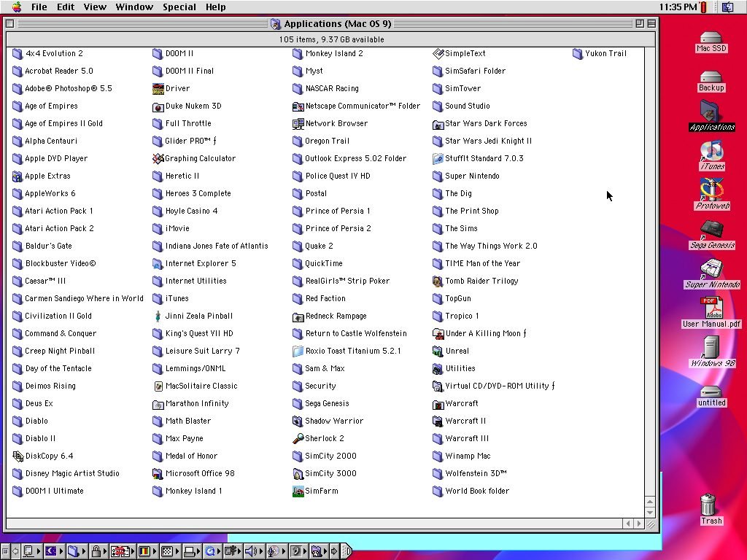Screen dimensions: 747x560
Task: Click the control strip right scroll arrow
Action: [x=334, y=551]
